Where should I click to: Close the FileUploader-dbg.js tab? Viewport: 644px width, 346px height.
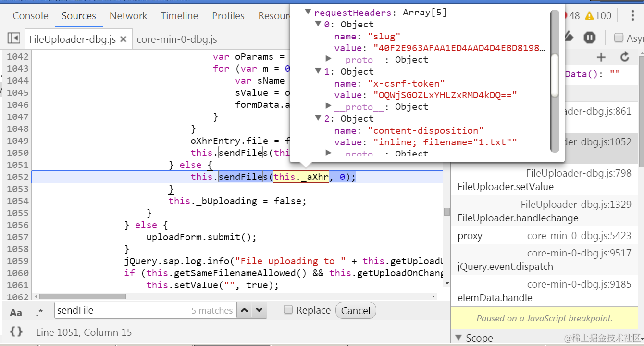[124, 39]
